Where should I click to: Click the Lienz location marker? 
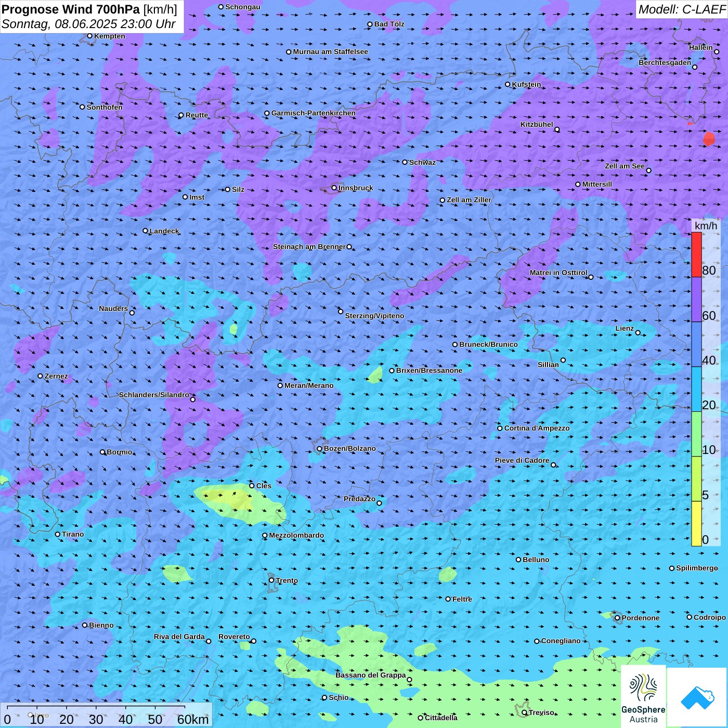pyautogui.click(x=638, y=333)
